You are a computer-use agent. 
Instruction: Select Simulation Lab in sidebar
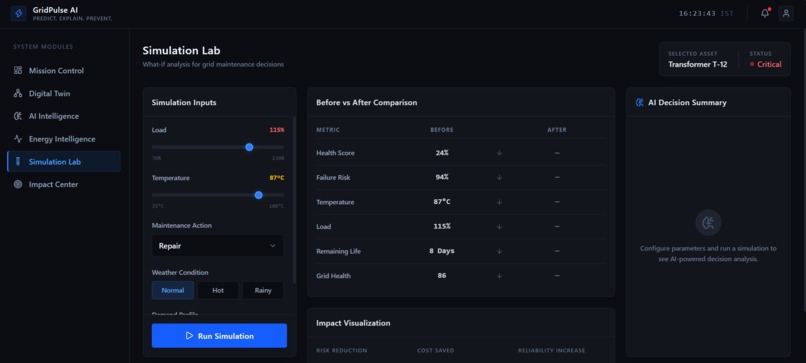(64, 161)
